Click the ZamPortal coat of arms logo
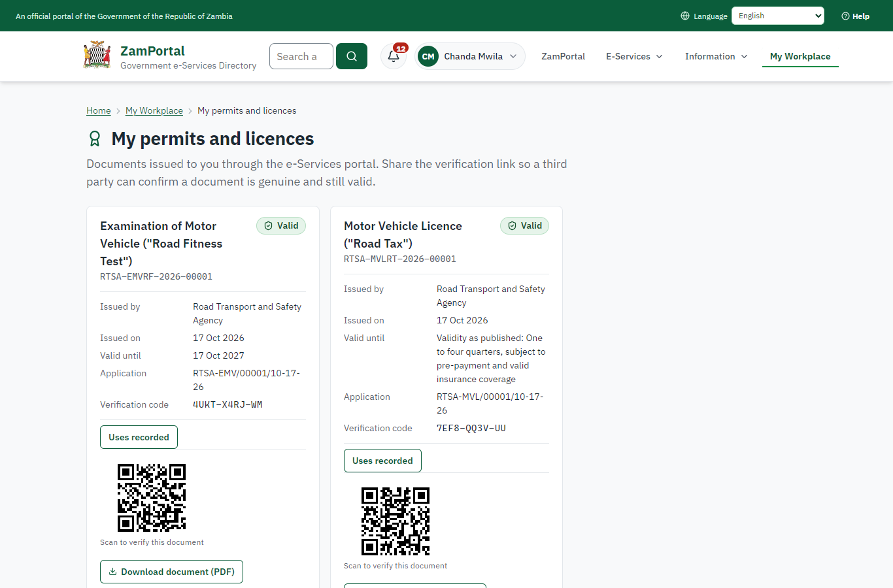Screen dimensions: 893x588 [x=97, y=56]
